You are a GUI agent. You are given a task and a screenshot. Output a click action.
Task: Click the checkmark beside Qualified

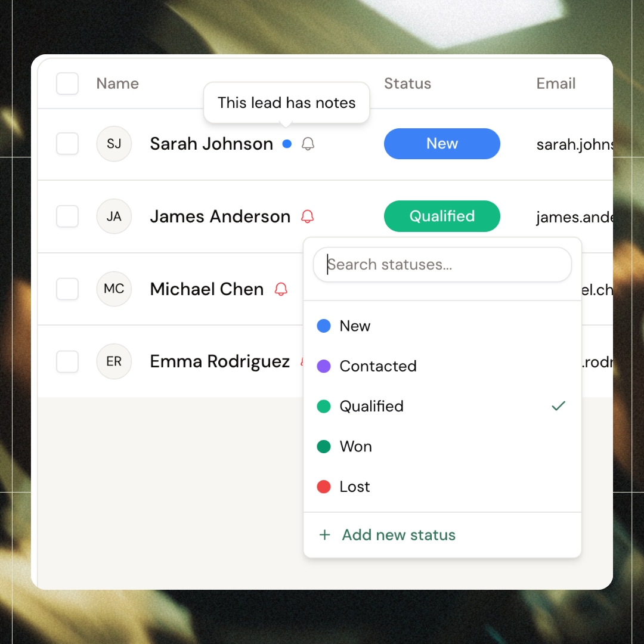click(x=559, y=406)
